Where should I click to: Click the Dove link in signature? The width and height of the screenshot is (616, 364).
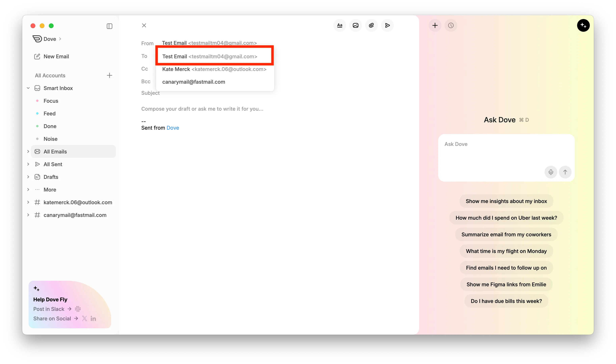pyautogui.click(x=173, y=128)
